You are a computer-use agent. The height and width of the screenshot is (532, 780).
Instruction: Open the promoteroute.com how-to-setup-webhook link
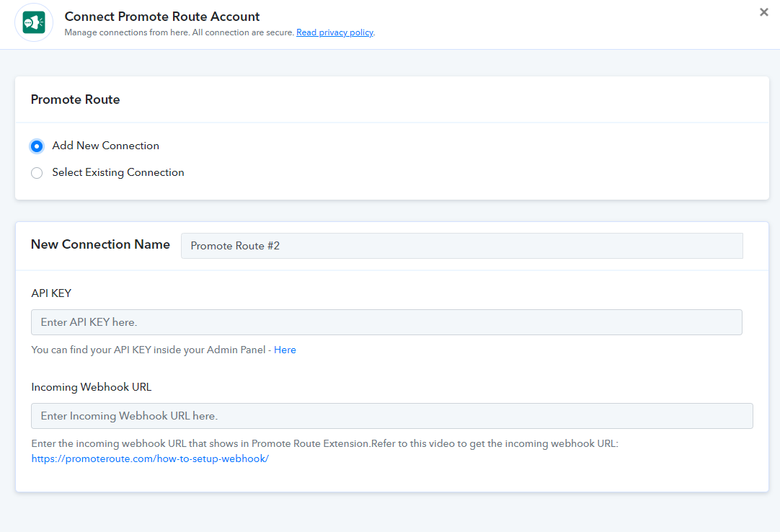(150, 458)
